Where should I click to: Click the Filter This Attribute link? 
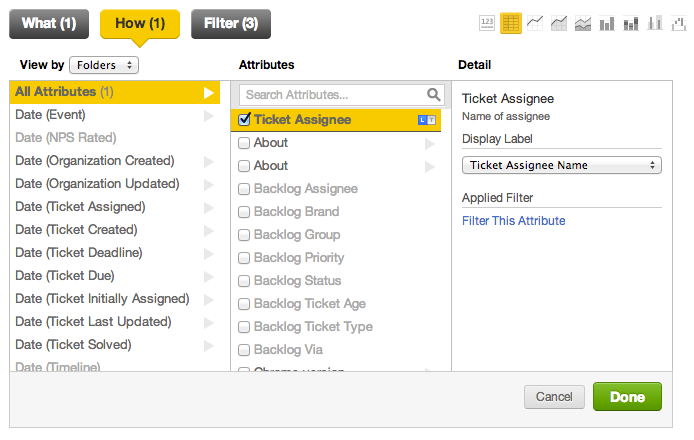(x=513, y=220)
